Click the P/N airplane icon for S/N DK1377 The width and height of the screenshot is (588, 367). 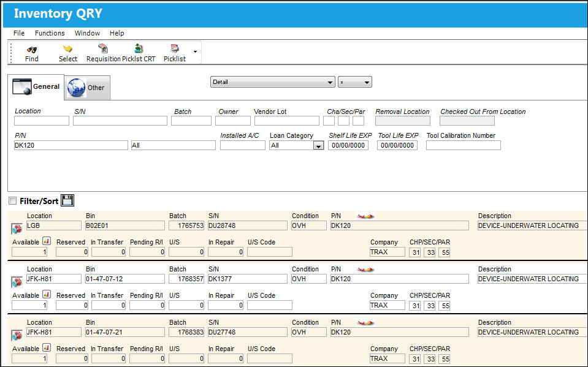pyautogui.click(x=365, y=269)
